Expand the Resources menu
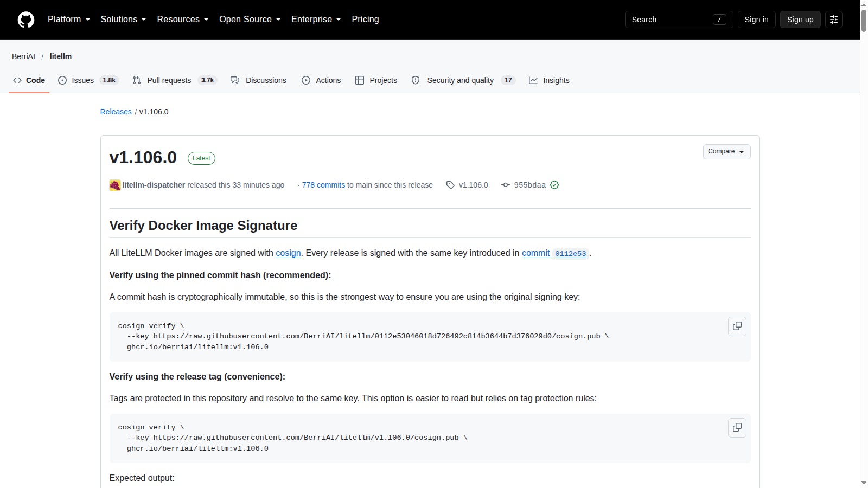The height and width of the screenshot is (488, 868). click(183, 20)
